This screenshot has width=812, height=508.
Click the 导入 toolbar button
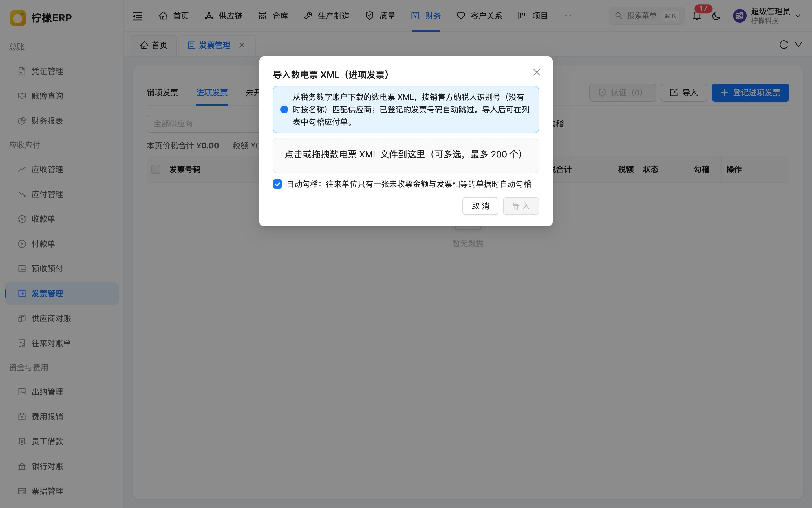(684, 93)
